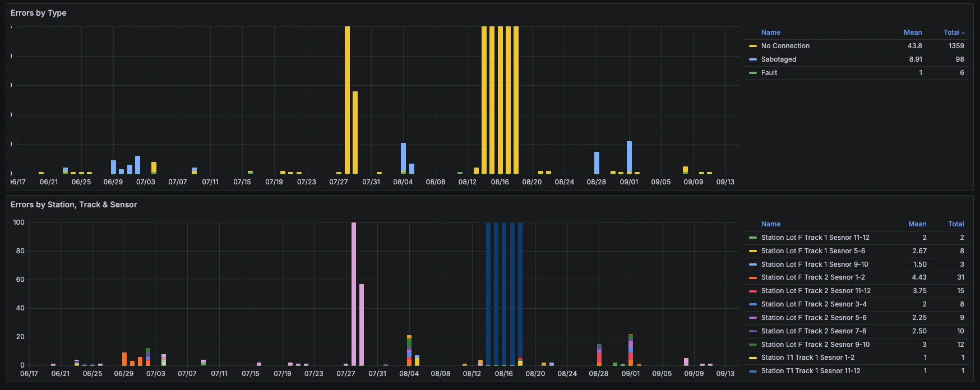The height and width of the screenshot is (390, 980).
Task: Click the mean value 4.43 in station legend
Action: click(919, 277)
